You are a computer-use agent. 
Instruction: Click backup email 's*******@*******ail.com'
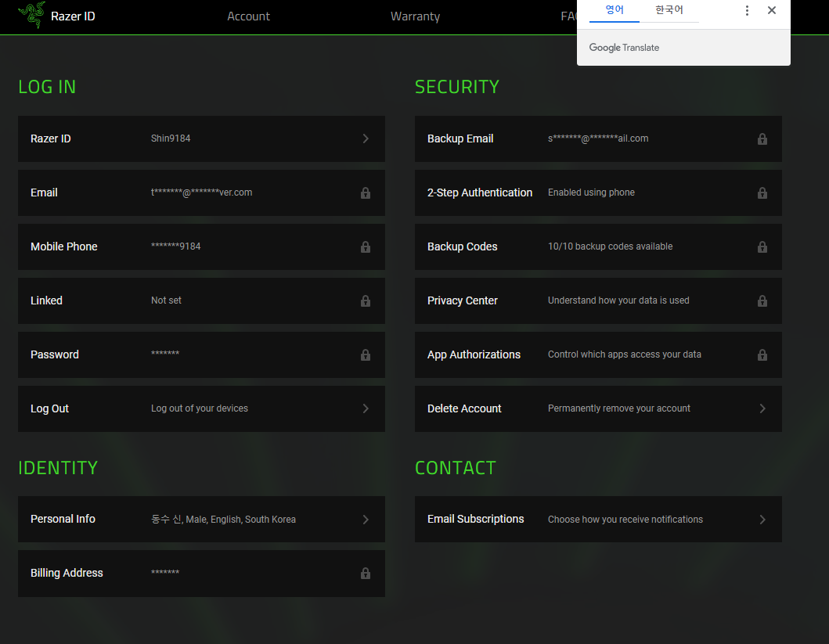pyautogui.click(x=598, y=139)
